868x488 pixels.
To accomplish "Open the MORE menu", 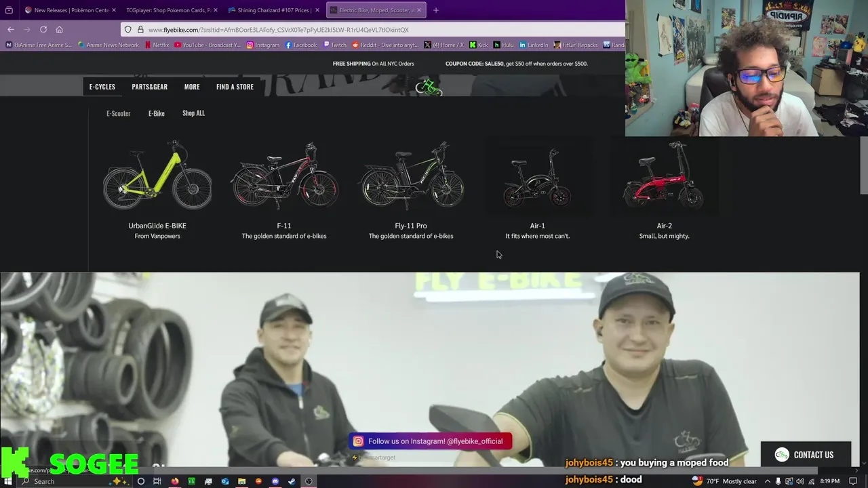I will coord(192,87).
